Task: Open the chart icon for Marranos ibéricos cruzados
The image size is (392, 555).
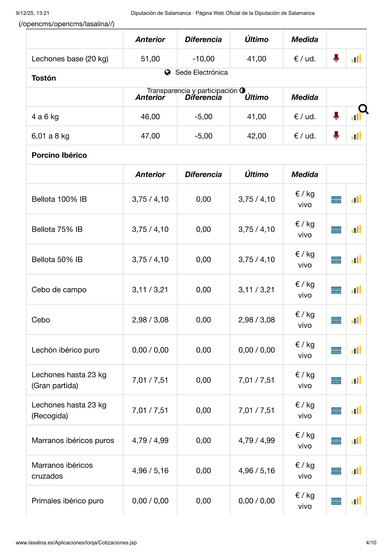Action: coord(356,471)
